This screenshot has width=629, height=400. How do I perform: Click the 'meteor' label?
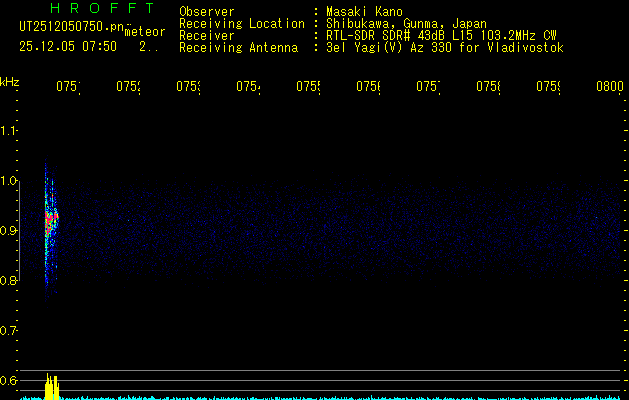pyautogui.click(x=145, y=32)
